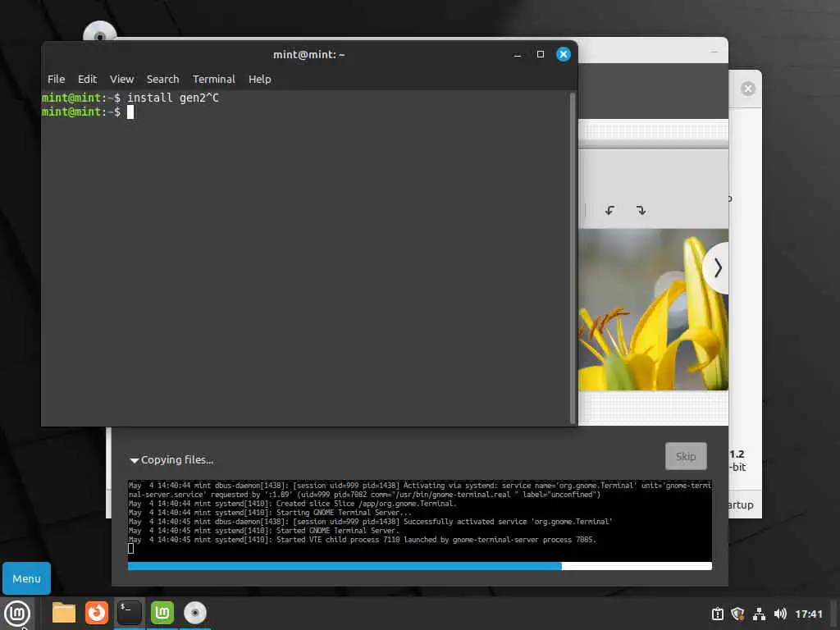Minimize the terminal window
This screenshot has height=630, width=840.
pos(517,55)
